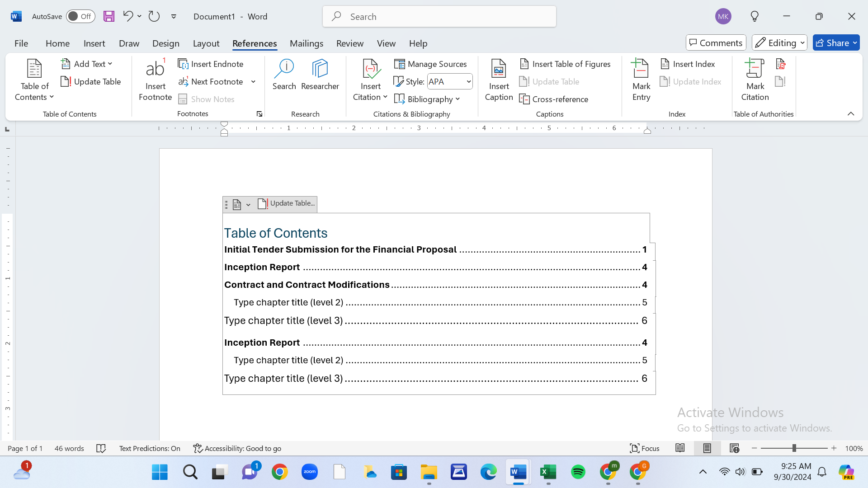
Task: Switch to Web Layout view
Action: click(x=734, y=448)
